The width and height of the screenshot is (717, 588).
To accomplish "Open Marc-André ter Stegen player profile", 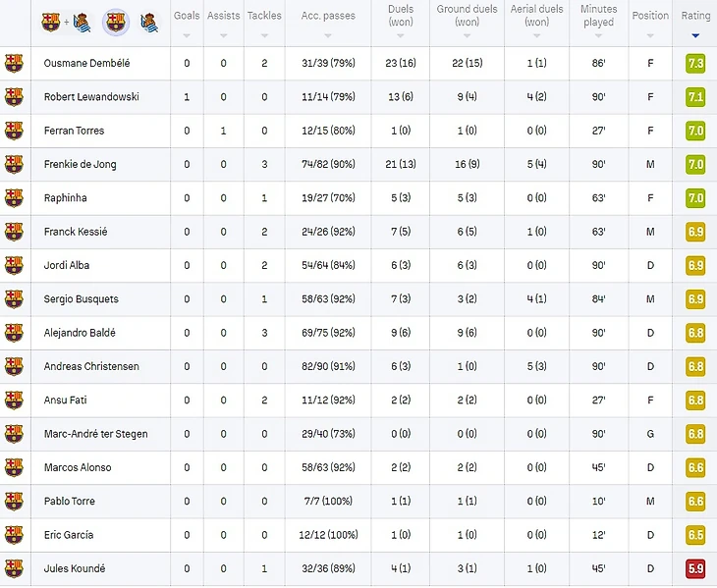I will click(x=95, y=434).
